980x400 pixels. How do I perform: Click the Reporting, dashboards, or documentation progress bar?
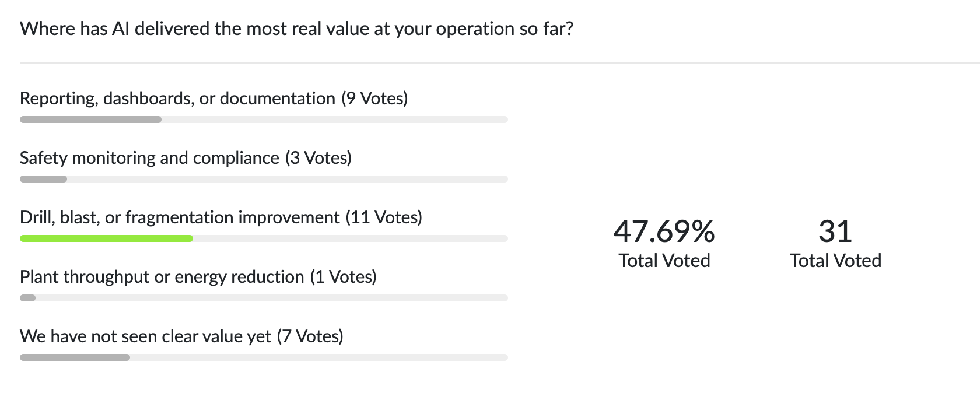(x=264, y=120)
